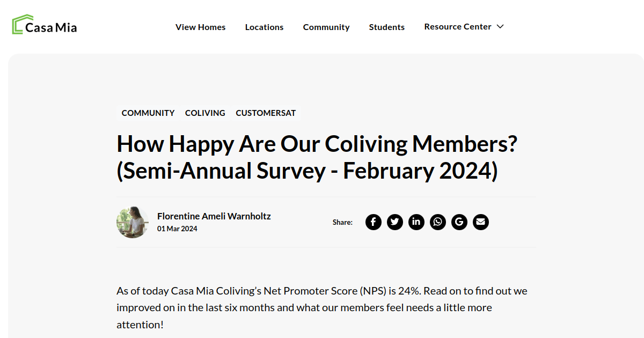The width and height of the screenshot is (644, 338).
Task: Click the author's profile photo
Action: pos(133,222)
